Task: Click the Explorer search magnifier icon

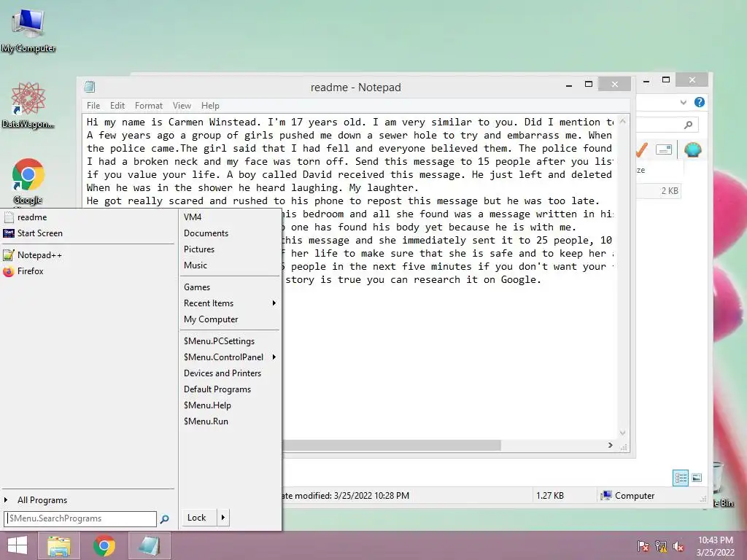Action: coord(689,125)
